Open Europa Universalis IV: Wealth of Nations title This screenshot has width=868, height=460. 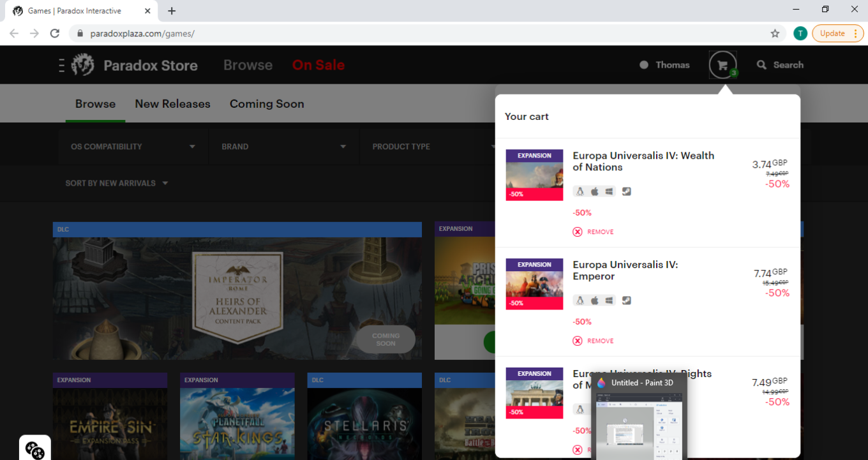(x=643, y=161)
